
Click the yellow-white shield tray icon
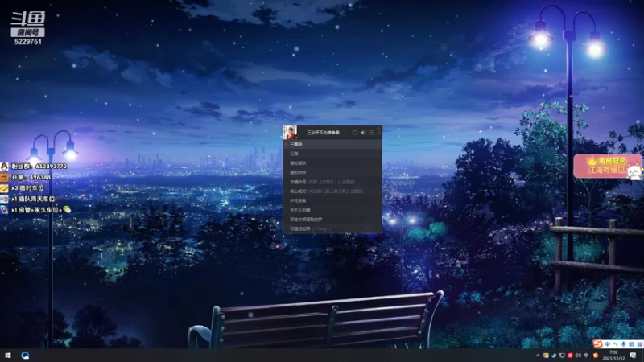pyautogui.click(x=546, y=356)
